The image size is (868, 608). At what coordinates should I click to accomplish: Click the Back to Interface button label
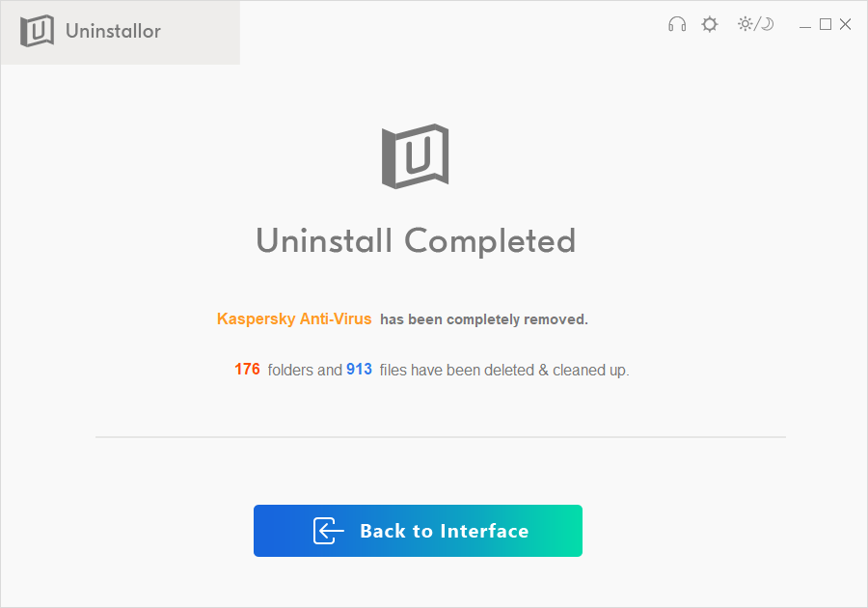(445, 531)
